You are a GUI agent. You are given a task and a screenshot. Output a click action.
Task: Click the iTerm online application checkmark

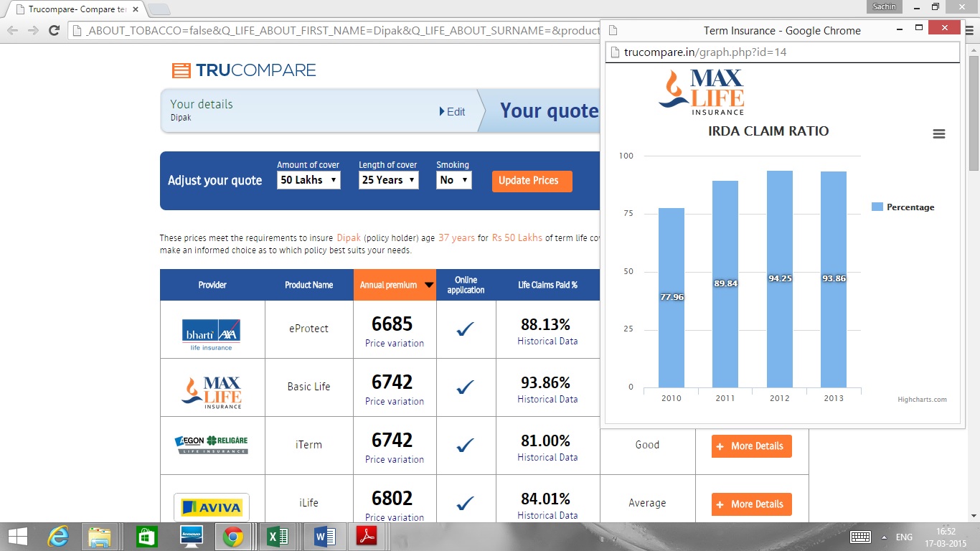pyautogui.click(x=466, y=446)
